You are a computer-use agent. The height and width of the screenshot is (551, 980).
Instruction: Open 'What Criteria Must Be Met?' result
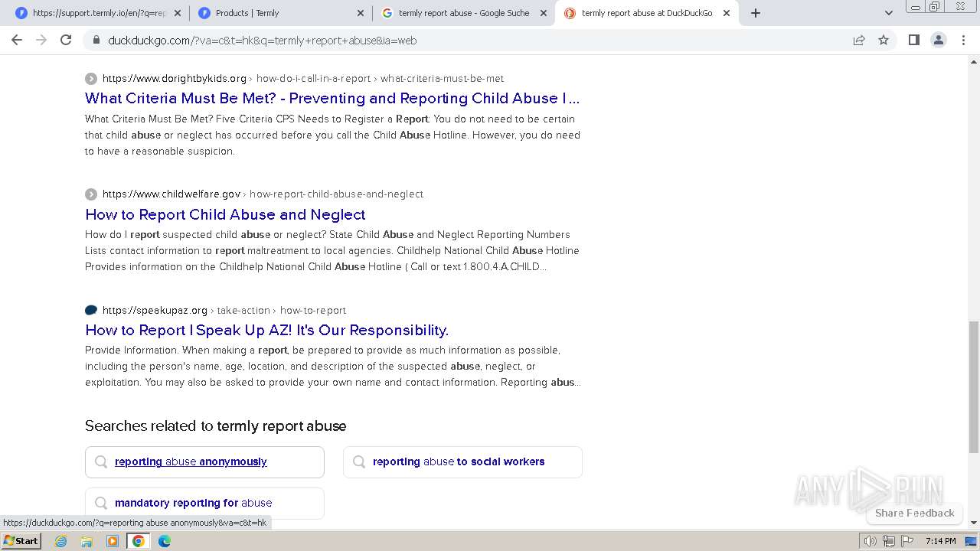pyautogui.click(x=332, y=98)
